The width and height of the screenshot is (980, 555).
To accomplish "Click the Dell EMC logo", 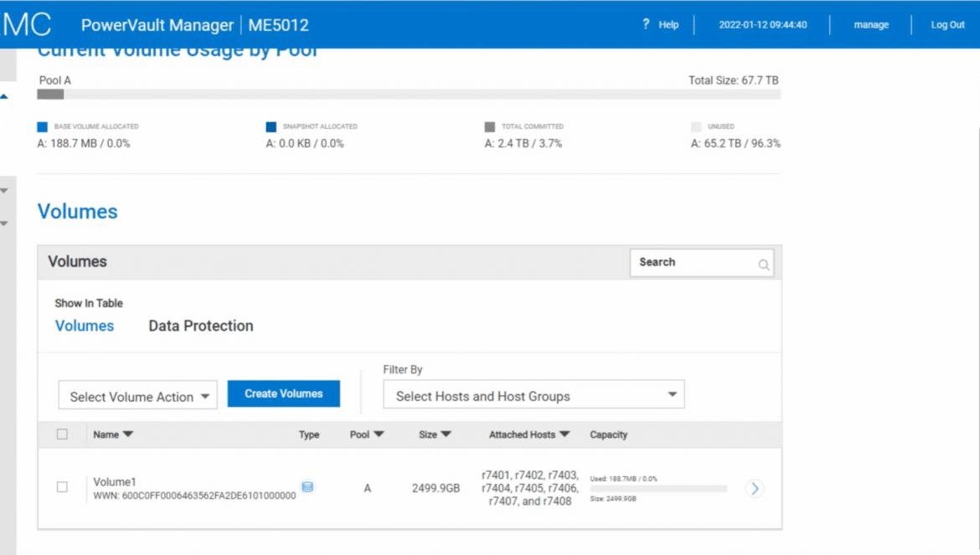I will tap(26, 24).
